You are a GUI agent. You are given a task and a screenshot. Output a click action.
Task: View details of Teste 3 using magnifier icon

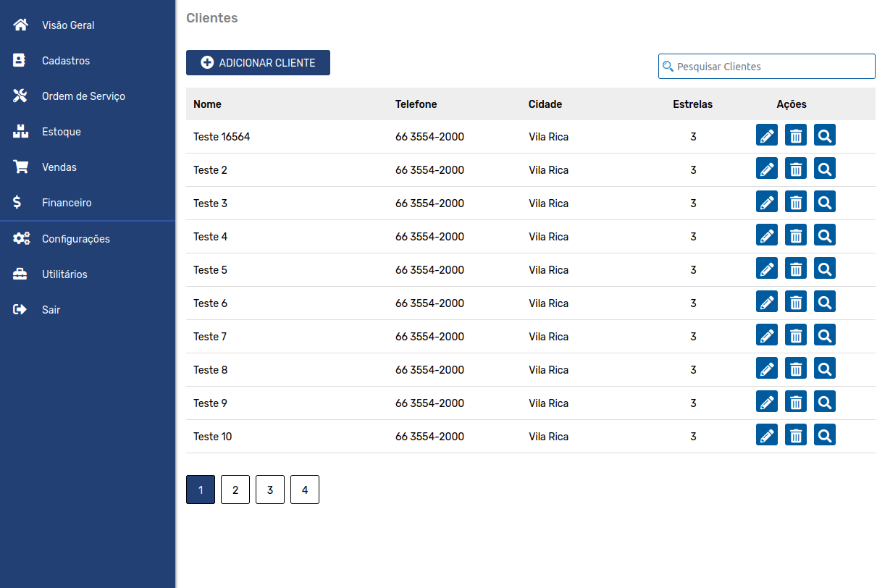825,202
